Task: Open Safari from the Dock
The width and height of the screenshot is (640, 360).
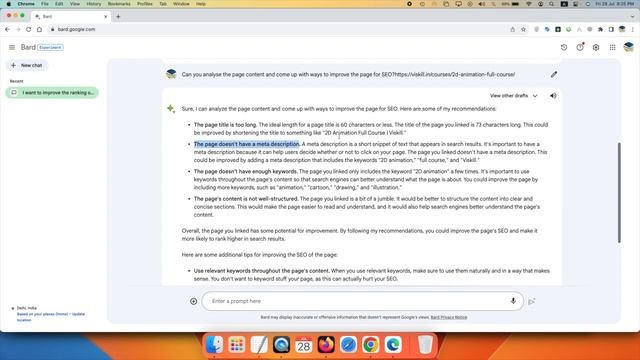Action: [348, 344]
